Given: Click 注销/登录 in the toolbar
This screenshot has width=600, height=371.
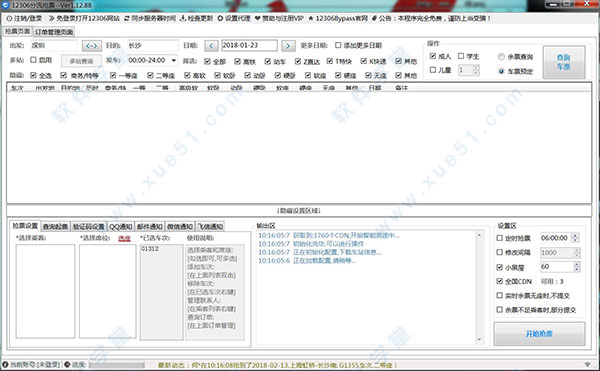Looking at the screenshot, I should click(x=24, y=18).
